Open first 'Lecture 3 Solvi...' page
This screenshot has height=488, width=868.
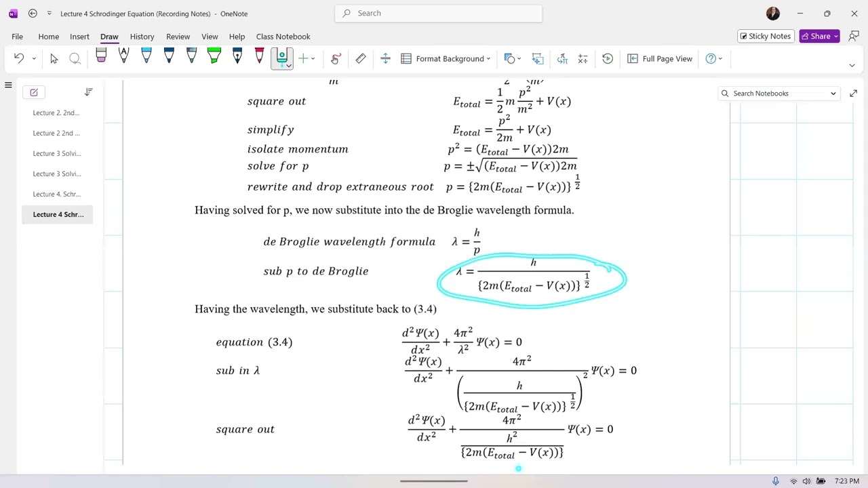point(57,153)
